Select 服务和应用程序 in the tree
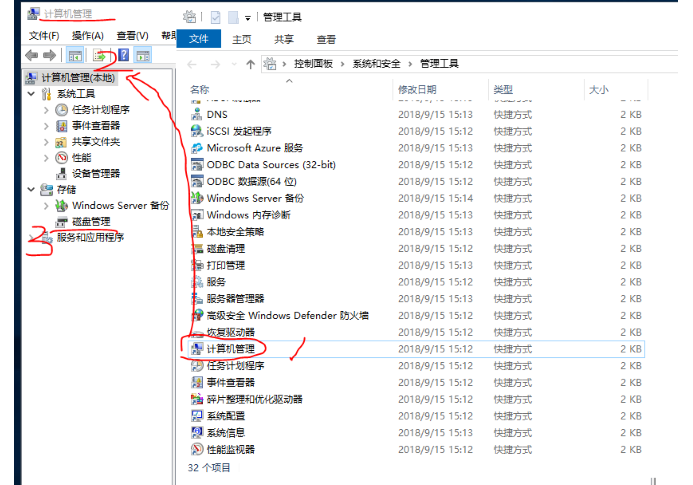Screen dimensions: 693x485 coord(90,237)
